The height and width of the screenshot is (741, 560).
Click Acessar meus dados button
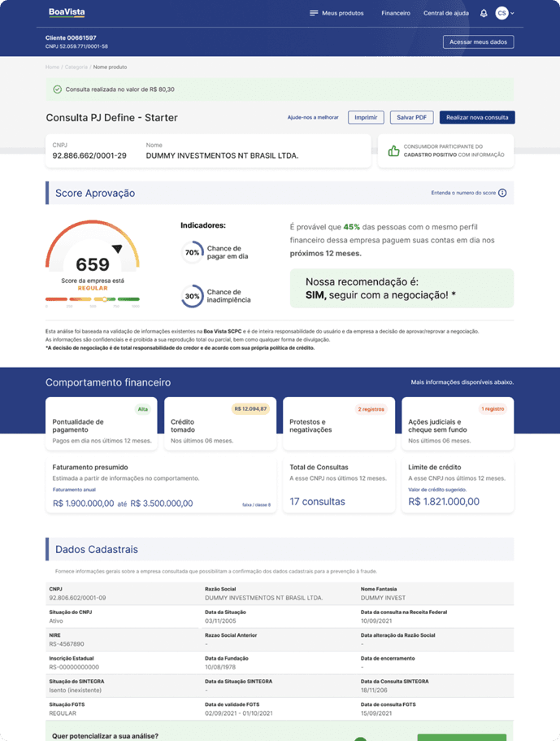click(x=478, y=42)
